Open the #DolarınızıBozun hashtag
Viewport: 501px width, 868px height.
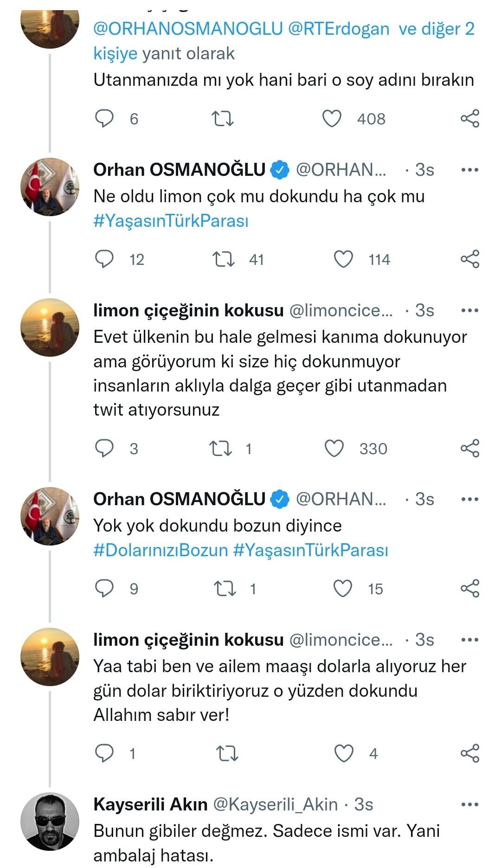(161, 550)
